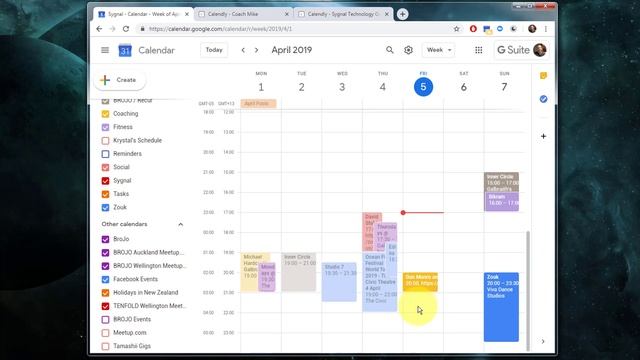Open Google apps grid
The height and width of the screenshot is (360, 640).
click(x=478, y=50)
